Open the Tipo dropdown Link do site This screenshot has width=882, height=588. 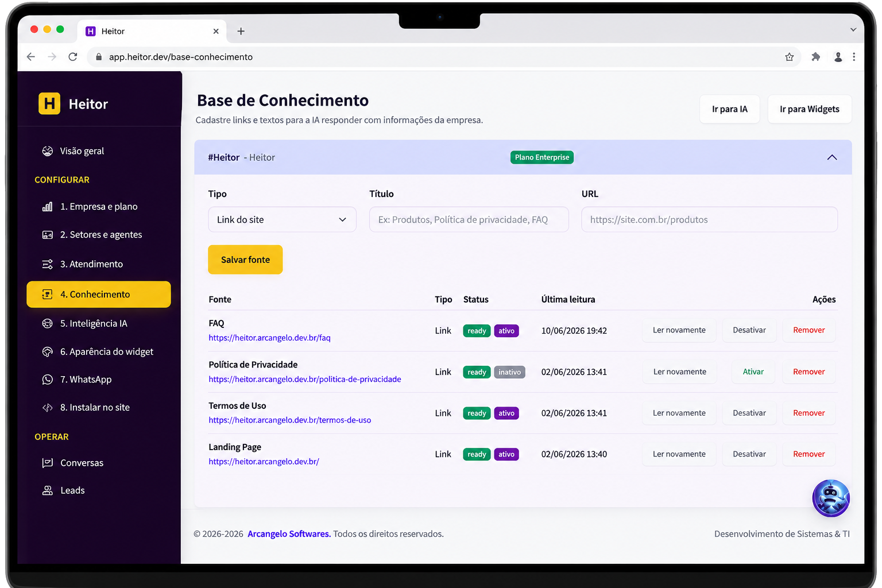[282, 219]
